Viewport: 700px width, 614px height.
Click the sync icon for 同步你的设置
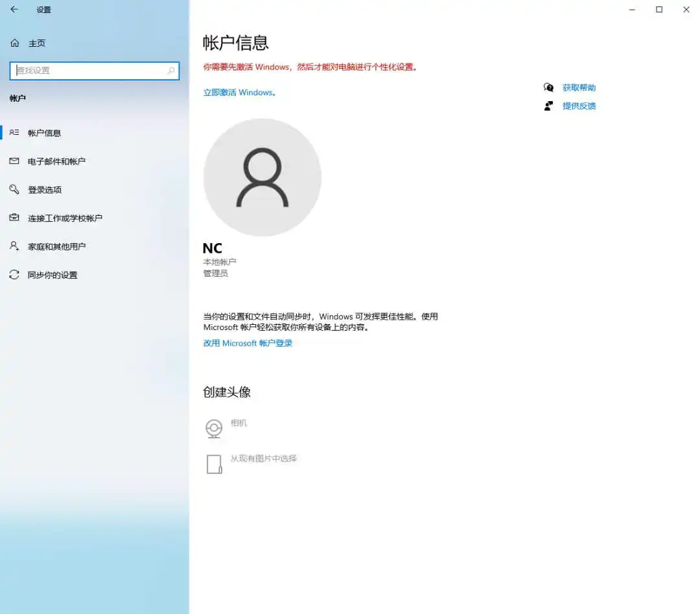14,275
